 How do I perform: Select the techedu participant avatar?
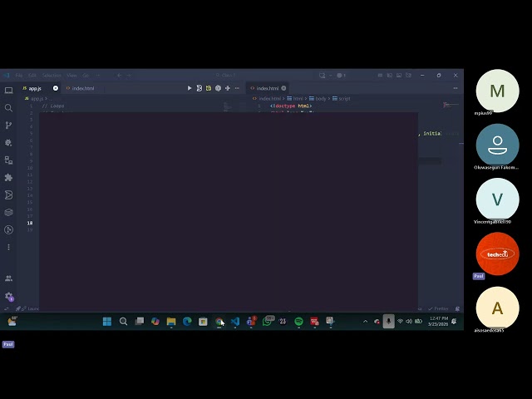tap(497, 254)
